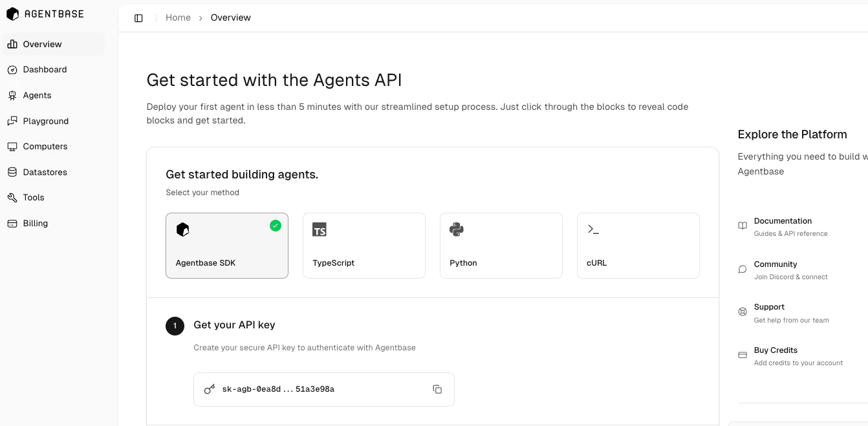The height and width of the screenshot is (426, 868).
Task: Click the Computers monitor icon in sidebar
Action: click(x=12, y=147)
